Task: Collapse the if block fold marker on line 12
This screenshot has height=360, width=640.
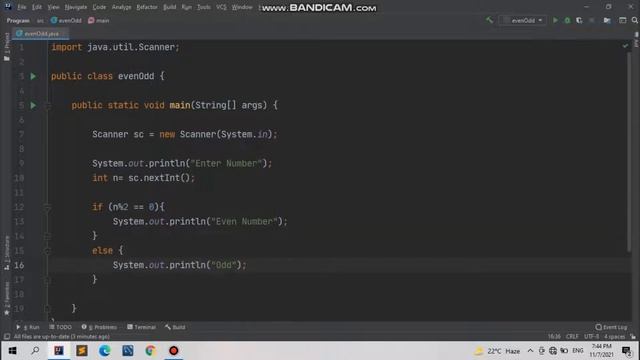Action: (x=47, y=207)
